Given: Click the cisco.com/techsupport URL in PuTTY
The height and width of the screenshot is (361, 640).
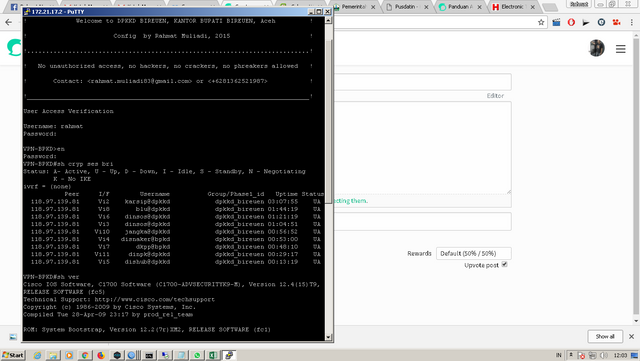Looking at the screenshot, I should tap(155, 299).
